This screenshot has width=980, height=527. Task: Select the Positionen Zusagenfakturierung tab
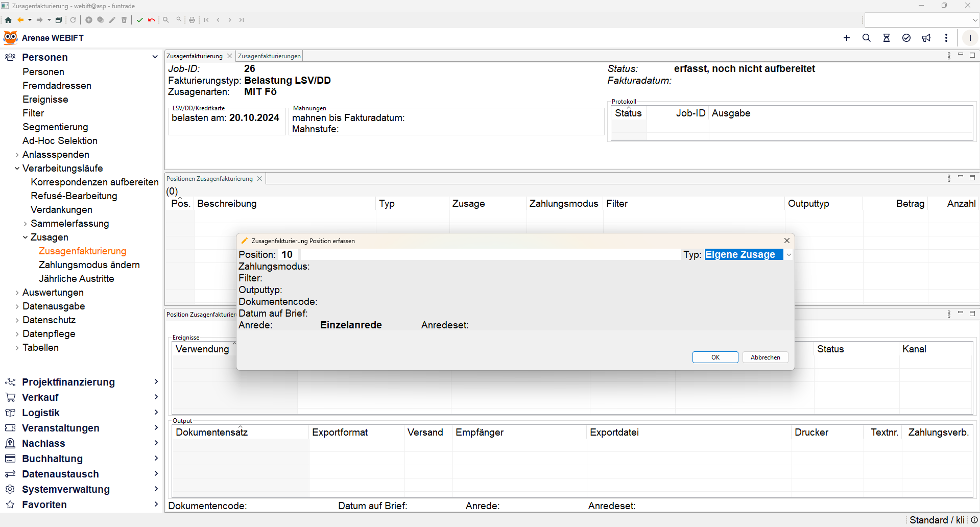(209, 179)
